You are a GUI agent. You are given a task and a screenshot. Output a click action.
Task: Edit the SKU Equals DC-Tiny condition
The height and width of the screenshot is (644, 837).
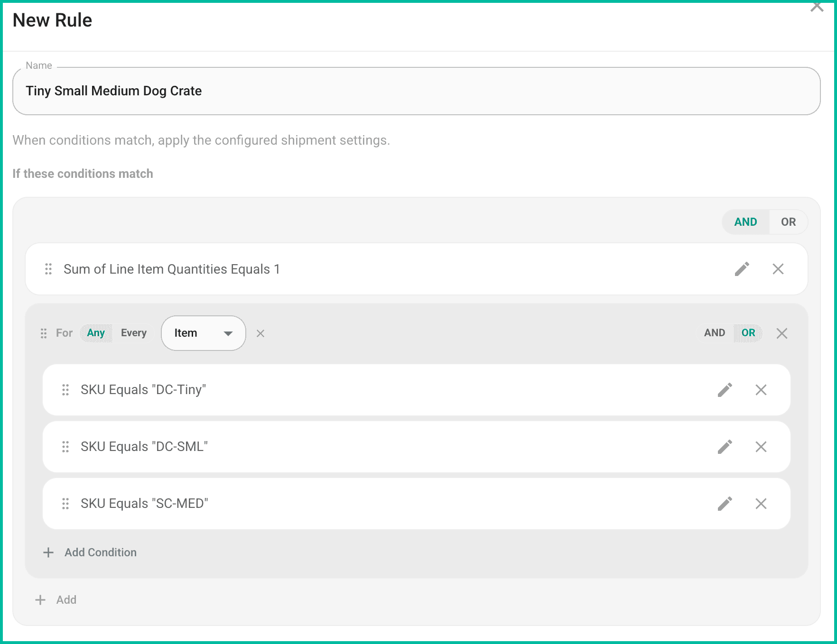(x=725, y=390)
